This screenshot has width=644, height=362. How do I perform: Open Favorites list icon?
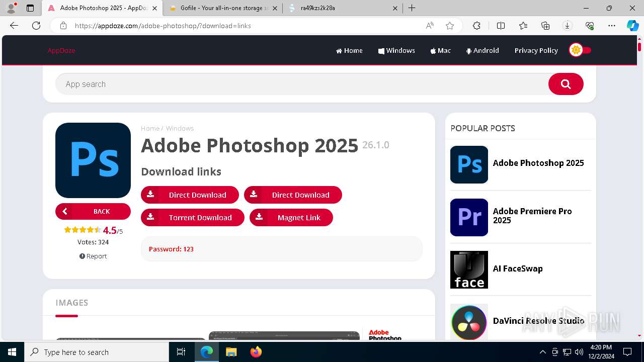(x=523, y=26)
